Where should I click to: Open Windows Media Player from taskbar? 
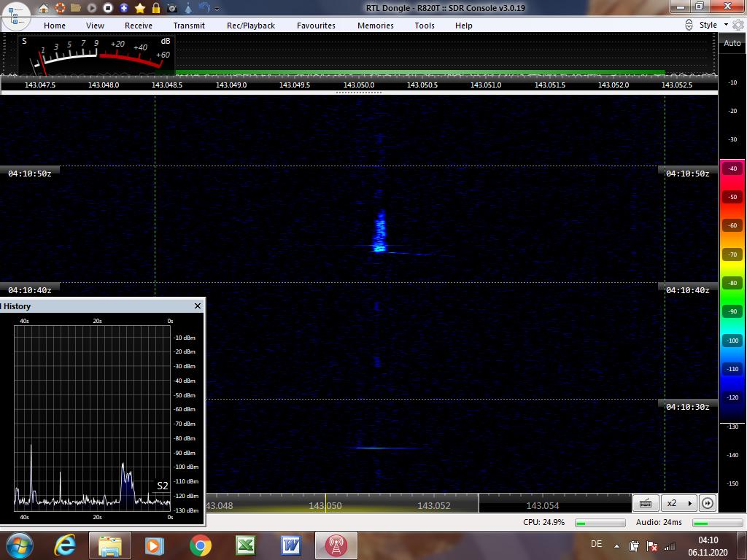[x=155, y=545]
